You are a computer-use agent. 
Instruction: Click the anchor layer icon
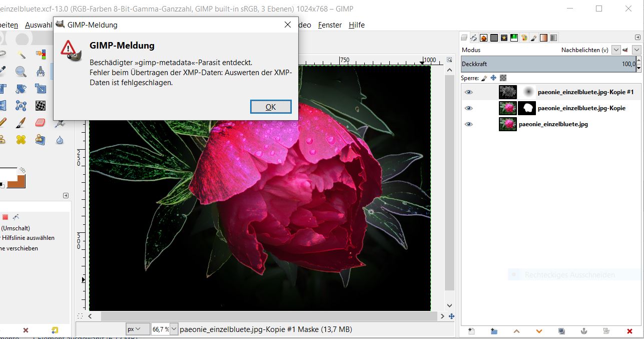click(x=583, y=331)
